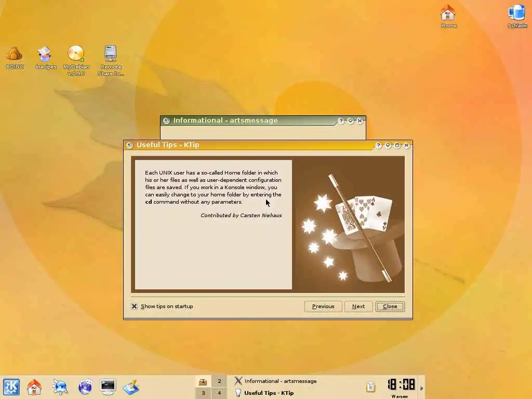The height and width of the screenshot is (399, 532).
Task: Click the KTip window menu icon in titlebar
Action: 129,145
